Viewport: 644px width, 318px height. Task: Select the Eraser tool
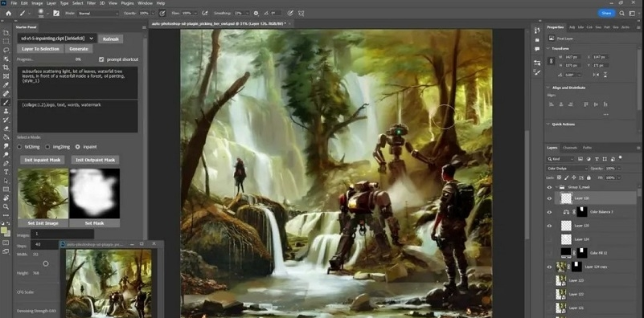(6, 128)
